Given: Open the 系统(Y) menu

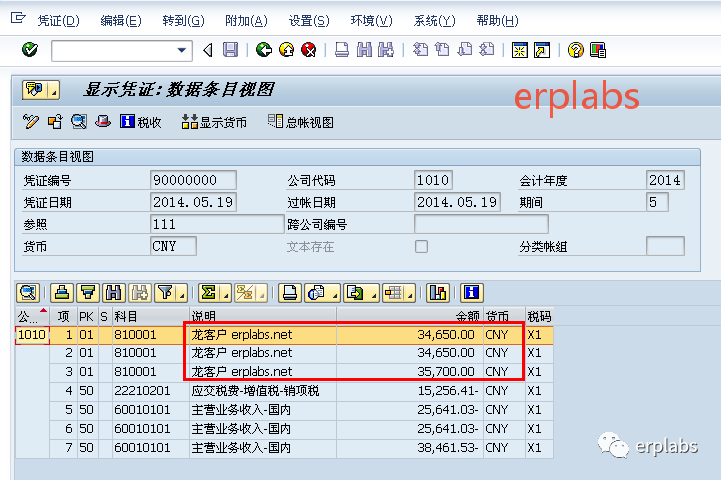Looking at the screenshot, I should pos(435,21).
